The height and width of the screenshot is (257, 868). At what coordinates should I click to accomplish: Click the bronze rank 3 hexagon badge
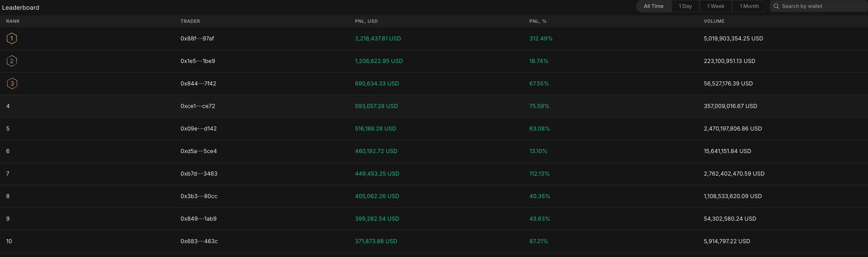point(12,83)
